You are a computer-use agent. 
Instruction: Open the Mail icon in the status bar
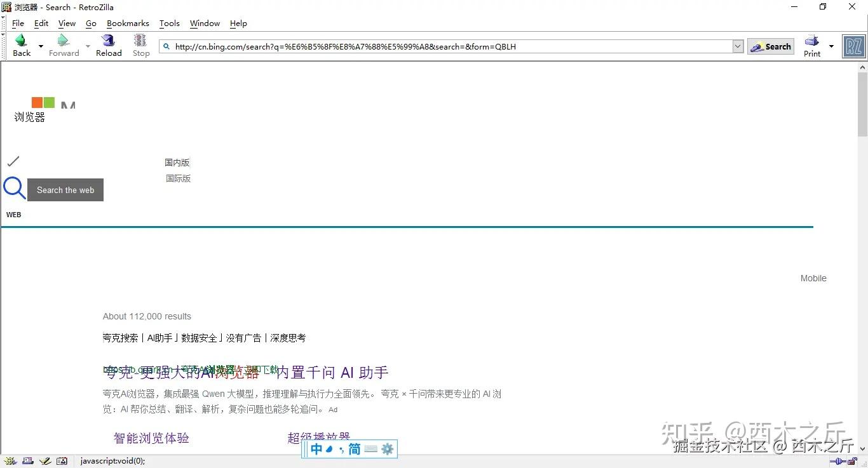pyautogui.click(x=27, y=461)
